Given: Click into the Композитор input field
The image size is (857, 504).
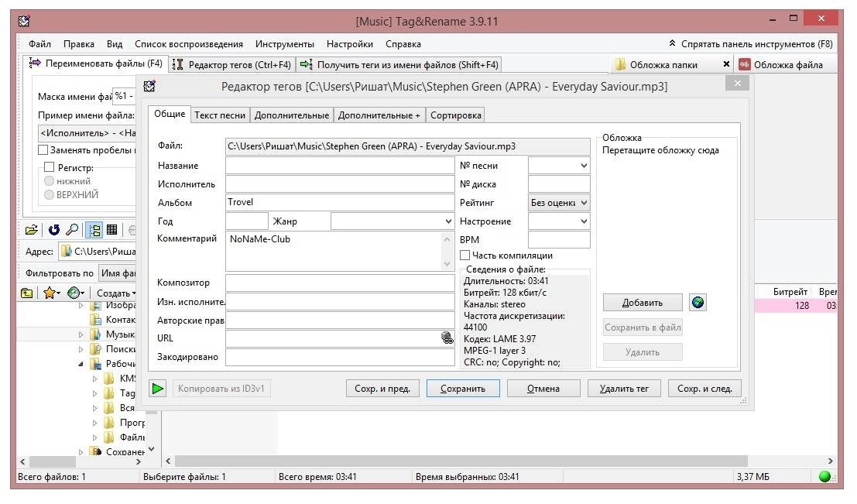Looking at the screenshot, I should tap(340, 283).
